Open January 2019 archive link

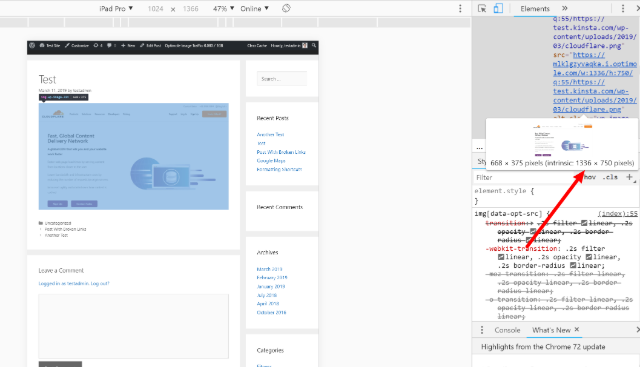[x=271, y=286]
